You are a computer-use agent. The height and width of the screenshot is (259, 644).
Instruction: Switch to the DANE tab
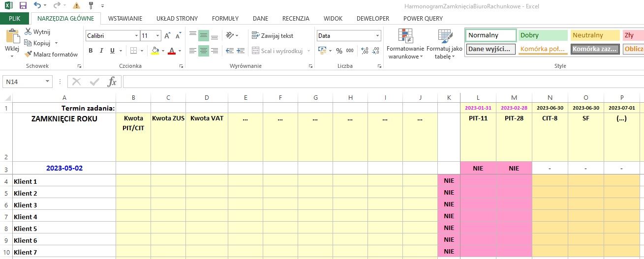(x=260, y=18)
